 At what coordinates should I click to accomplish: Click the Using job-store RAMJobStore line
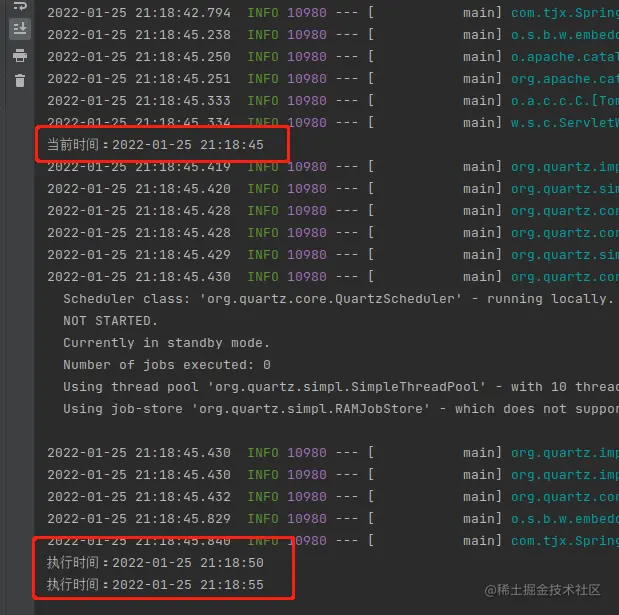point(341,409)
